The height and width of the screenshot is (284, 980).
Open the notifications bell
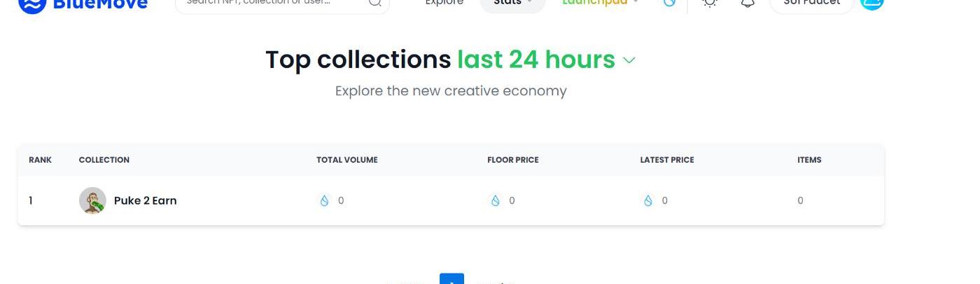click(x=748, y=4)
